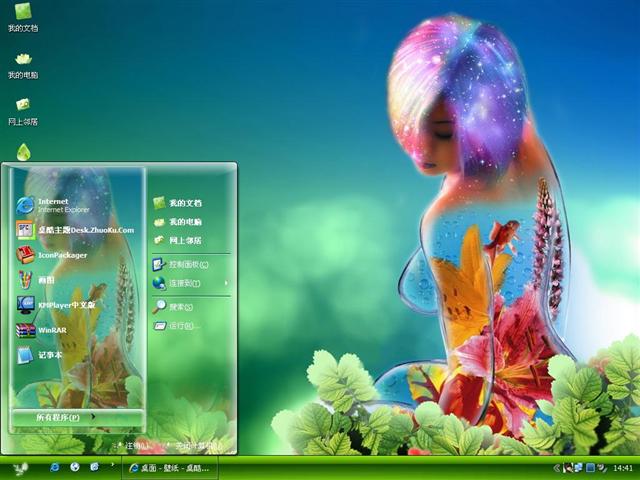Expand hidden system tray icons chevron
Screen dimensions: 640x480
click(556, 467)
